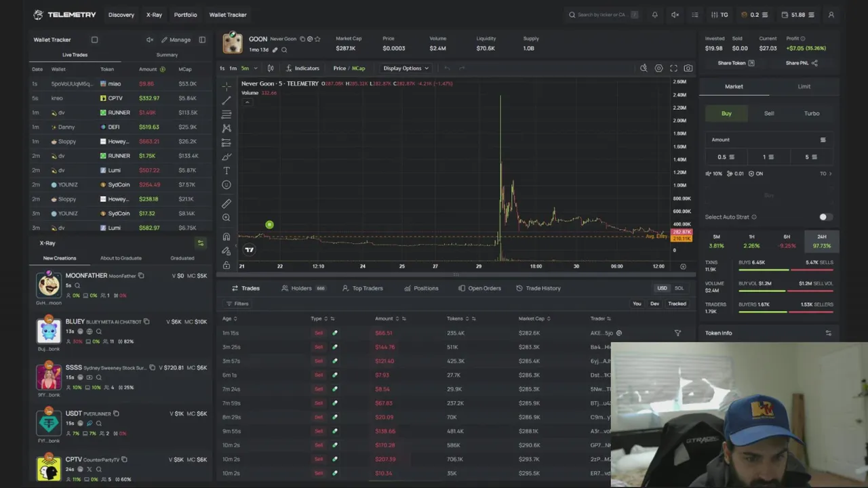868x488 pixels.
Task: Select the Fibonacci retracement tool
Action: click(226, 115)
